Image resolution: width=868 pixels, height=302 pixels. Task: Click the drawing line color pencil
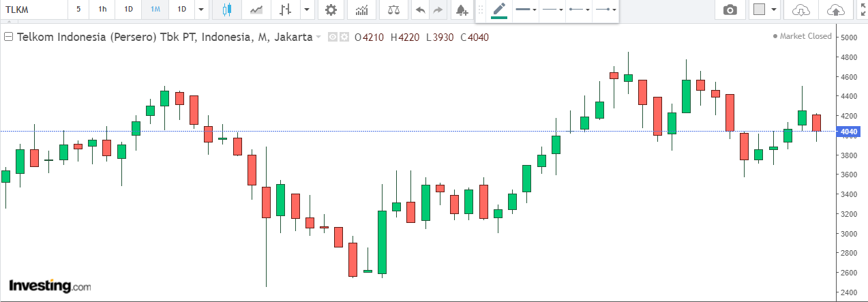(499, 10)
